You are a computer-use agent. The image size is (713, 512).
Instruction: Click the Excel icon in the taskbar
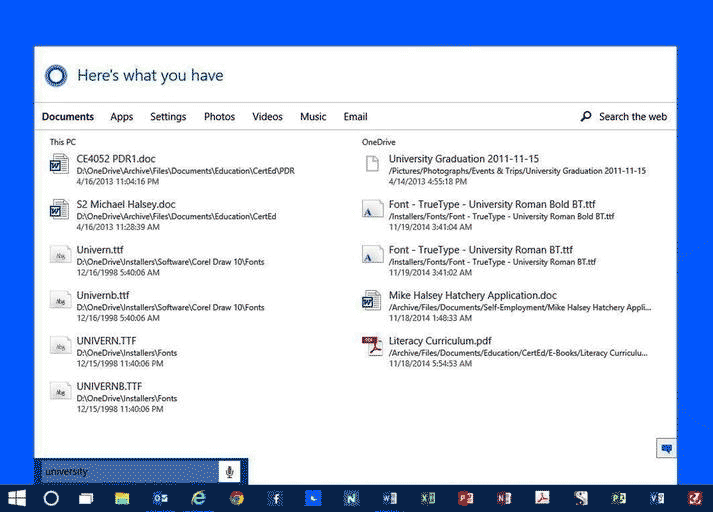point(428,497)
